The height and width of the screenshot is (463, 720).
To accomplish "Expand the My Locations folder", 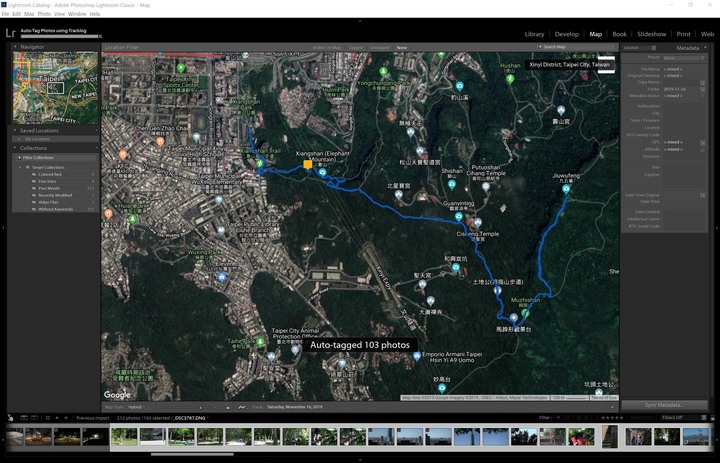I will point(19,139).
